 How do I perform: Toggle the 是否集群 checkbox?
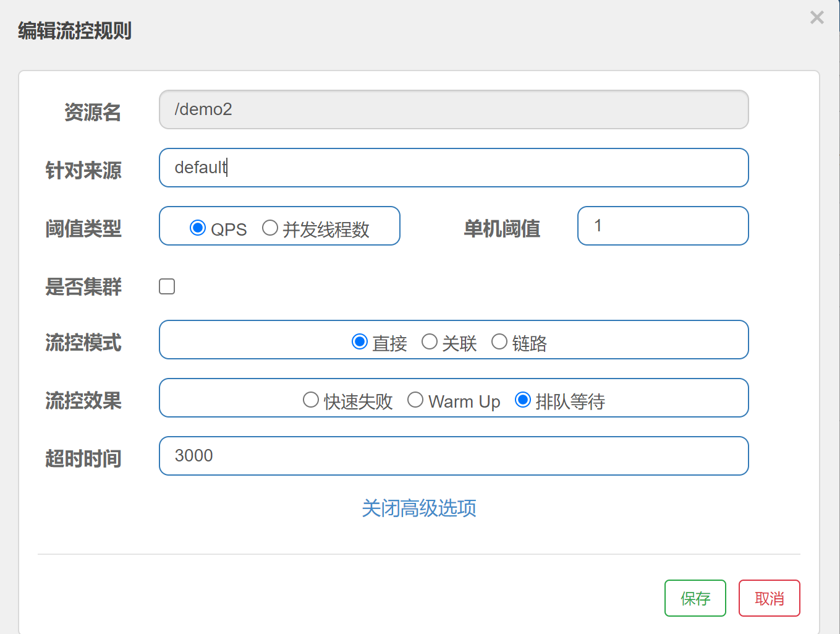point(167,286)
